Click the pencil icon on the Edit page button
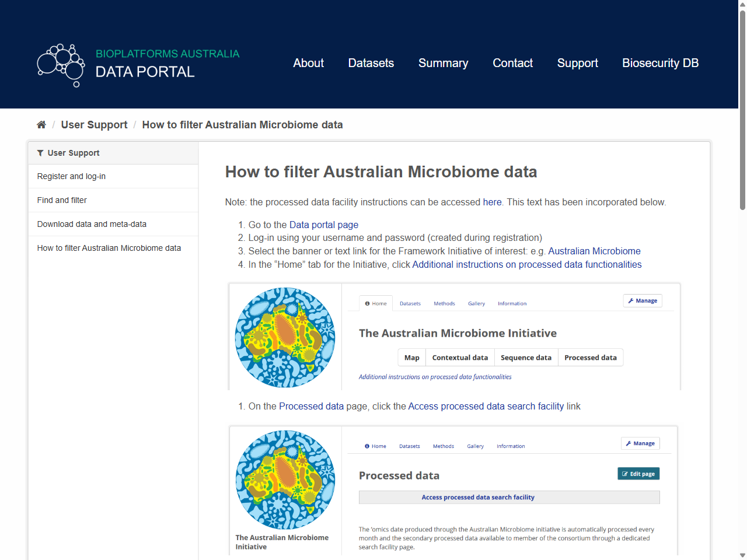The width and height of the screenshot is (747, 560). point(626,473)
